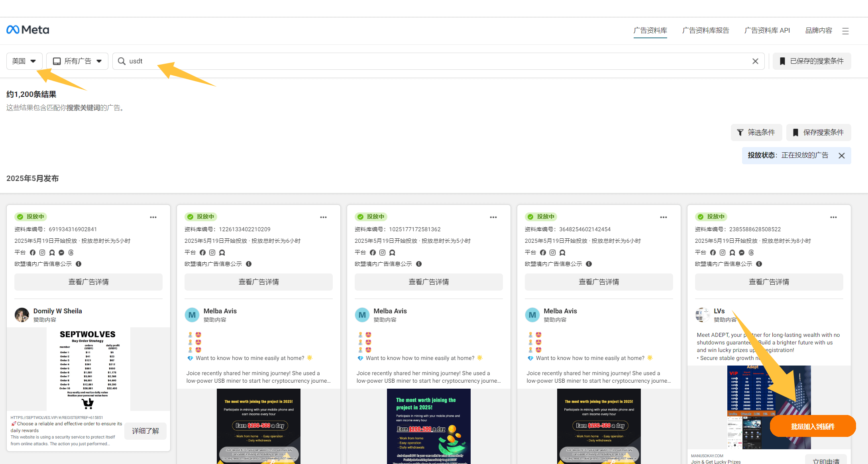Viewport: 868px width, 464px height.
Task: Click Audience Network icon on ad 1226133402210209
Action: click(x=222, y=252)
